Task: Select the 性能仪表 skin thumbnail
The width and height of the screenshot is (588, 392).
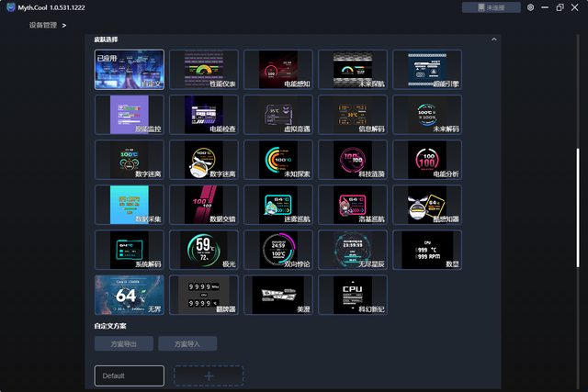Action: (x=203, y=70)
